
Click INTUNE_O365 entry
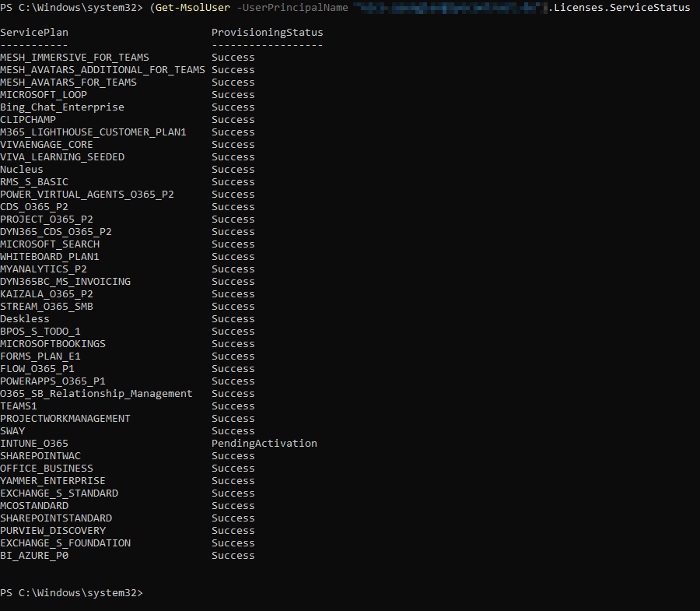click(x=34, y=444)
